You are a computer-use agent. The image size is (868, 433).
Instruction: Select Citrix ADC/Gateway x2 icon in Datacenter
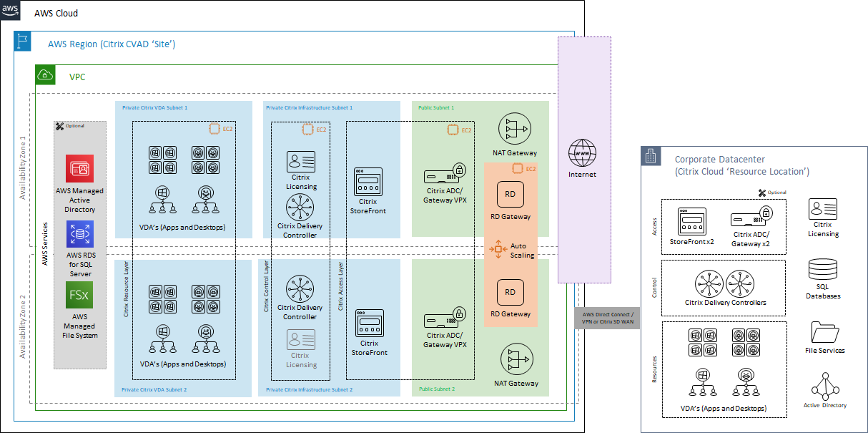click(x=751, y=217)
